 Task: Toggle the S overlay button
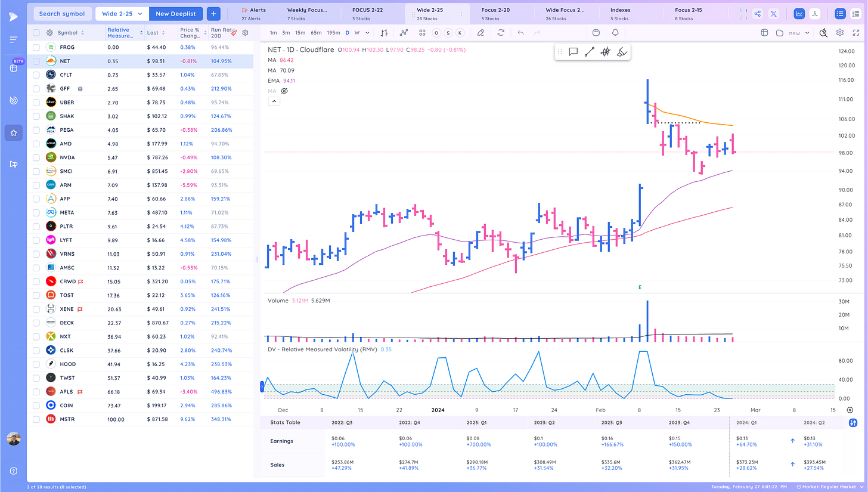pos(448,33)
